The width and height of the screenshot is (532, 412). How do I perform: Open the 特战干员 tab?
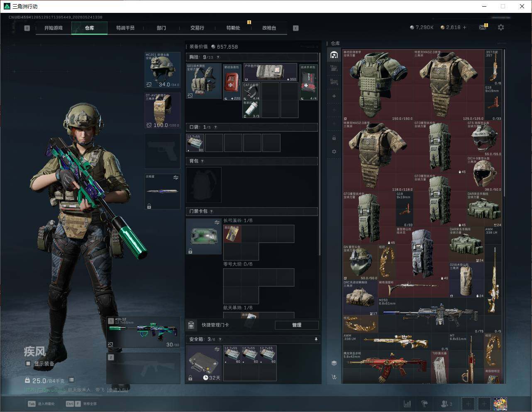(x=125, y=28)
